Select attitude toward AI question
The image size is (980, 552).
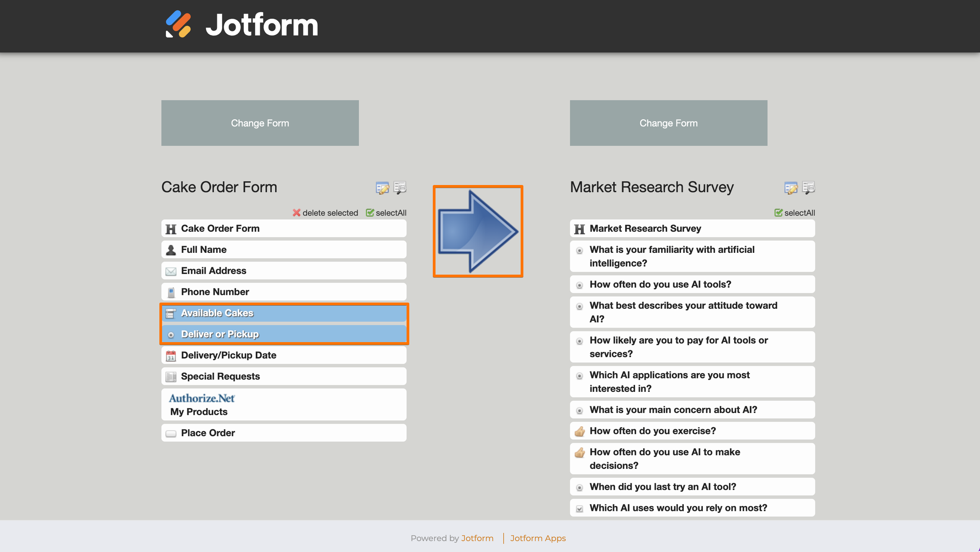point(692,312)
